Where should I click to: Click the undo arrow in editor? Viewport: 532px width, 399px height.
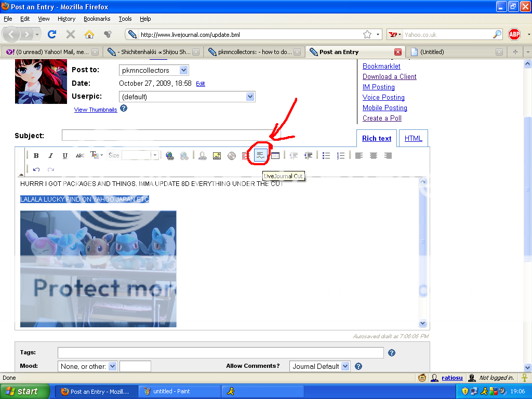tap(36, 169)
